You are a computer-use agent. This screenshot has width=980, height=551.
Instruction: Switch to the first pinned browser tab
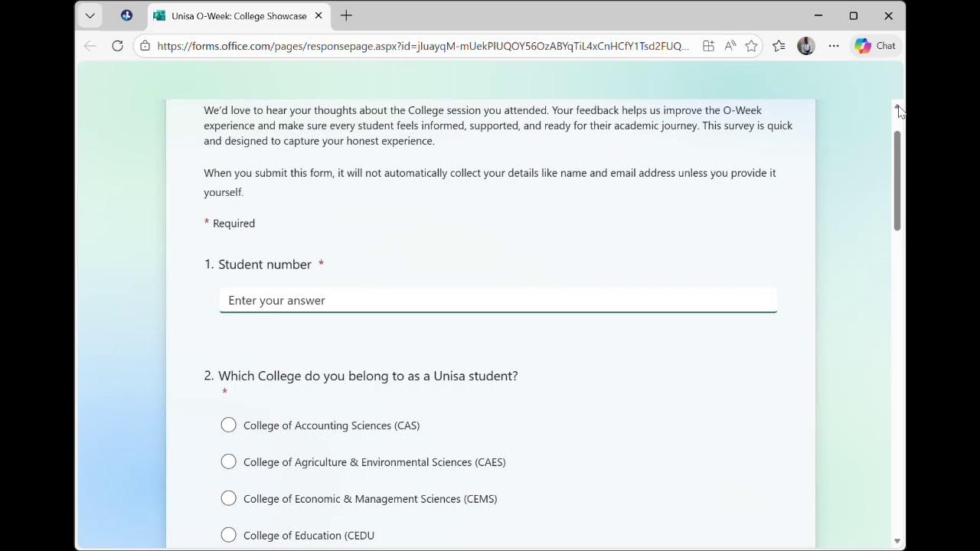pyautogui.click(x=126, y=15)
